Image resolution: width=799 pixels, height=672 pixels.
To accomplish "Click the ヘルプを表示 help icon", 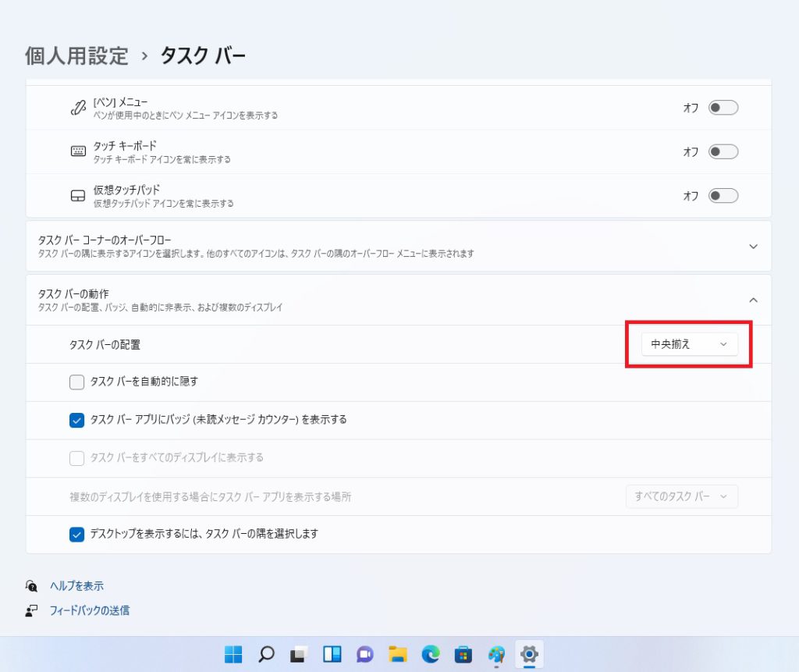I will tap(31, 586).
